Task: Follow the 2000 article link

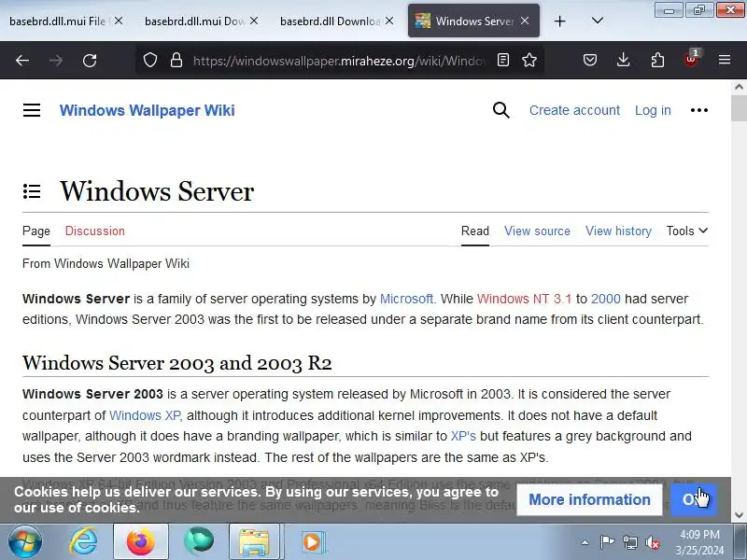Action: [605, 299]
